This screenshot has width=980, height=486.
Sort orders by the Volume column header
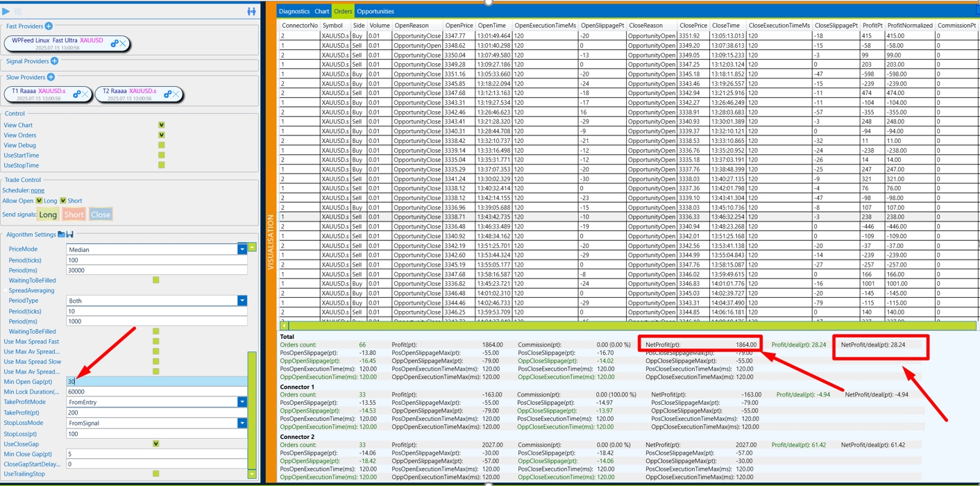click(x=379, y=26)
